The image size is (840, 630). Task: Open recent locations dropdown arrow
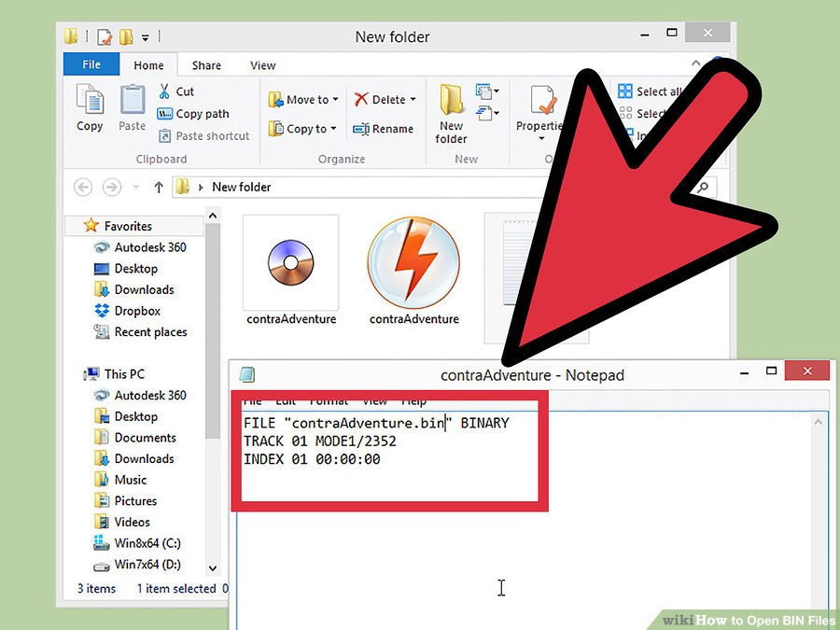136,187
